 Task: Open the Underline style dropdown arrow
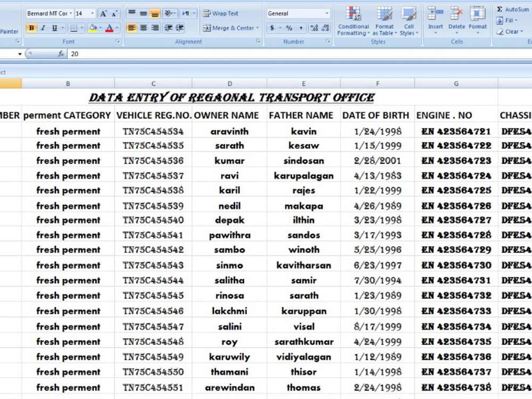click(63, 28)
